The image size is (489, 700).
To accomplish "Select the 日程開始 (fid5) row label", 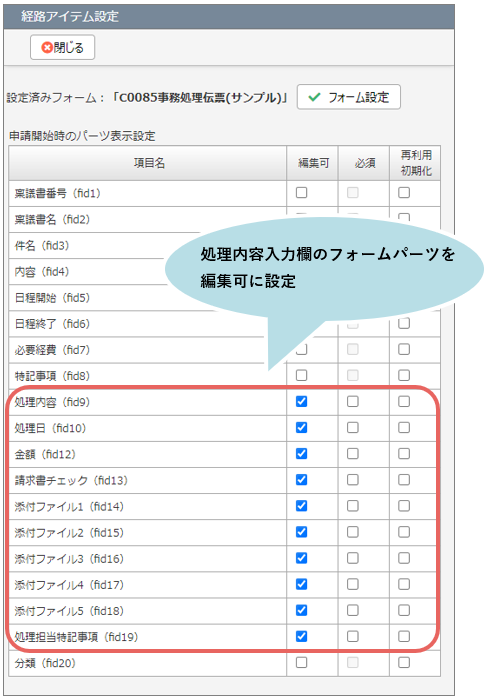I will (52, 298).
